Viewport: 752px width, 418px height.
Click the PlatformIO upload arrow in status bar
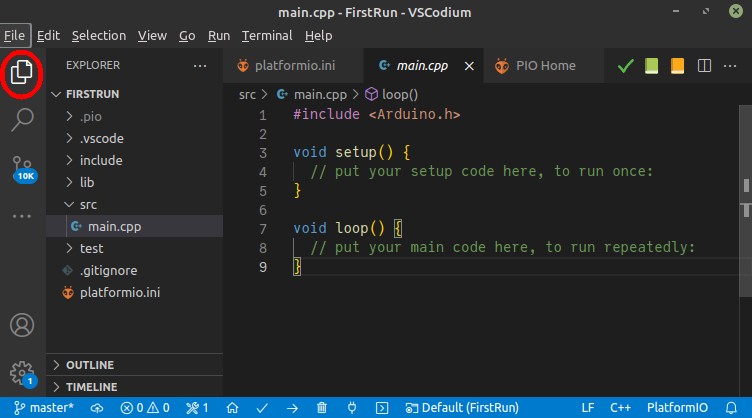pos(291,407)
